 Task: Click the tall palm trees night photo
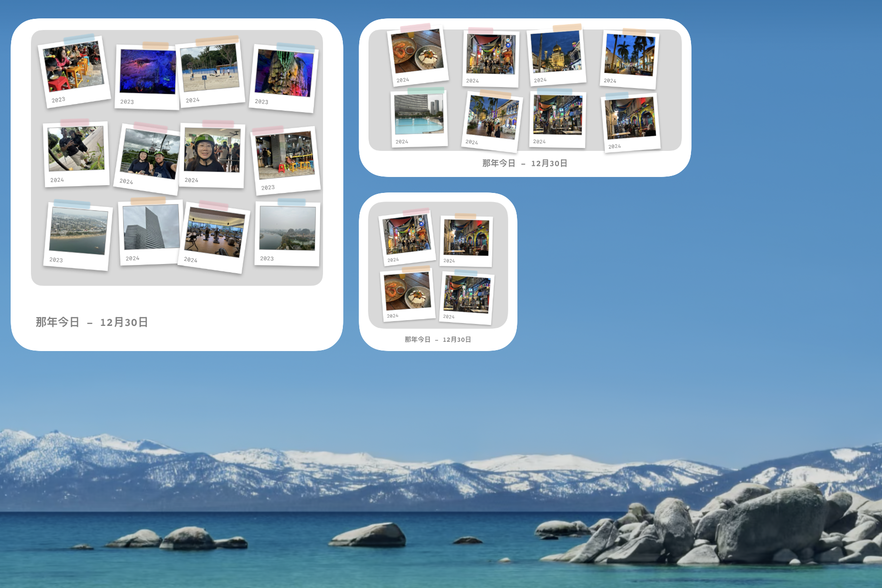630,55
